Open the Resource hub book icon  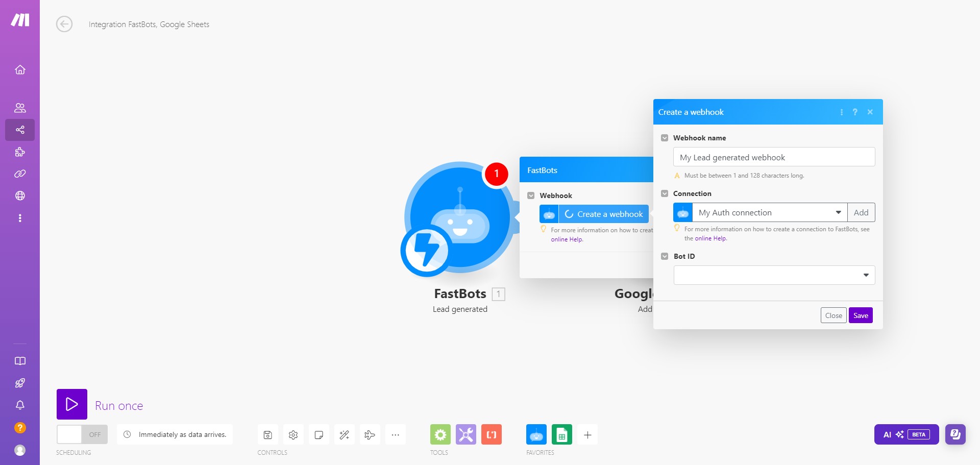(x=20, y=361)
